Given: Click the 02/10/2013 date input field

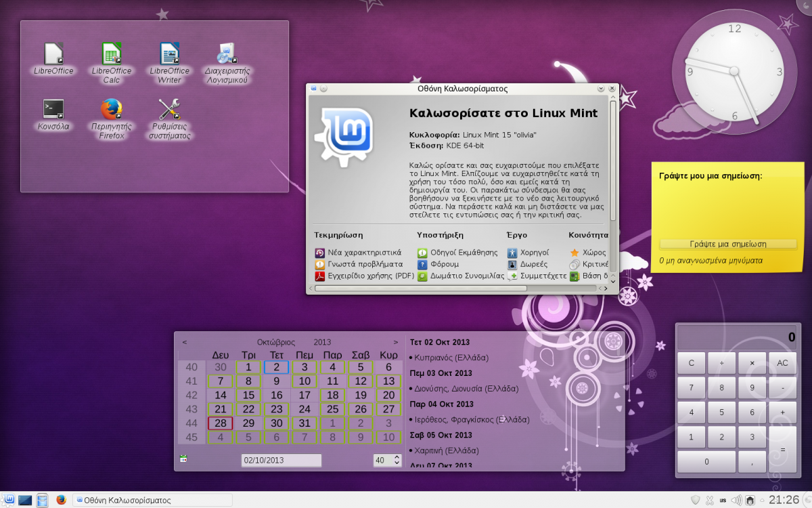Looking at the screenshot, I should pyautogui.click(x=281, y=460).
